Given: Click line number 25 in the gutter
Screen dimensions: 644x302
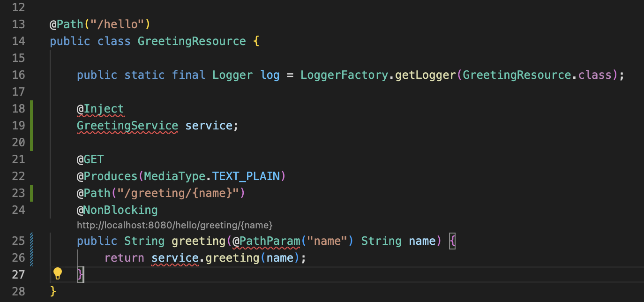Looking at the screenshot, I should 18,241.
